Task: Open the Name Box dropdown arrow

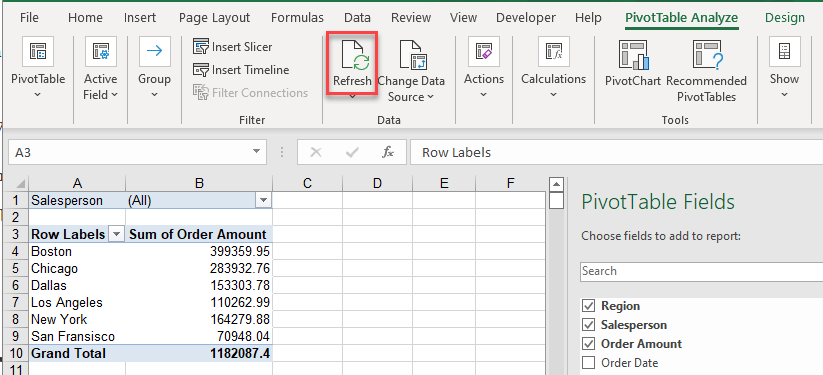Action: [x=256, y=152]
